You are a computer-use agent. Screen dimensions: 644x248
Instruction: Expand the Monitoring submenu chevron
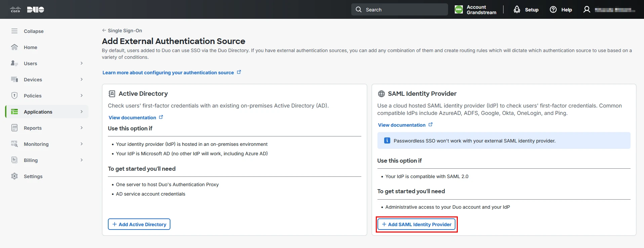[x=82, y=144]
